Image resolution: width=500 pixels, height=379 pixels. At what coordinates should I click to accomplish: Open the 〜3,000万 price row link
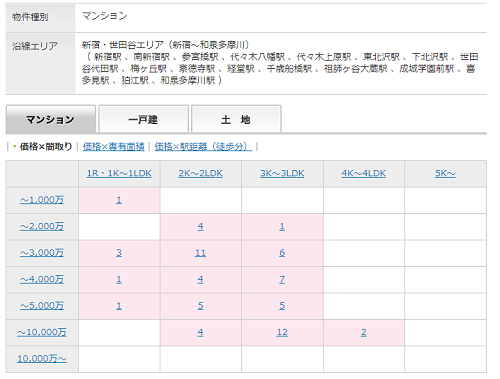[x=42, y=253]
